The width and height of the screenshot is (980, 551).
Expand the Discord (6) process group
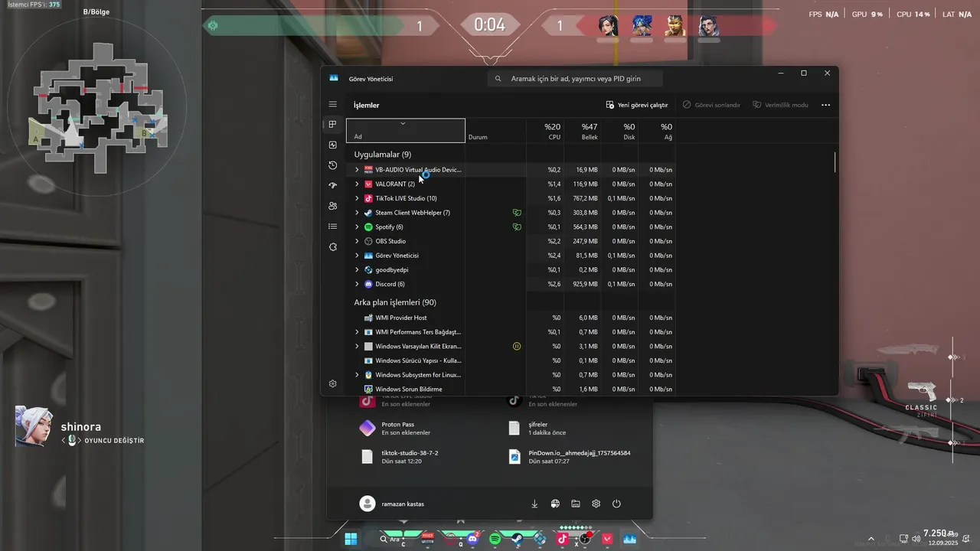click(357, 285)
